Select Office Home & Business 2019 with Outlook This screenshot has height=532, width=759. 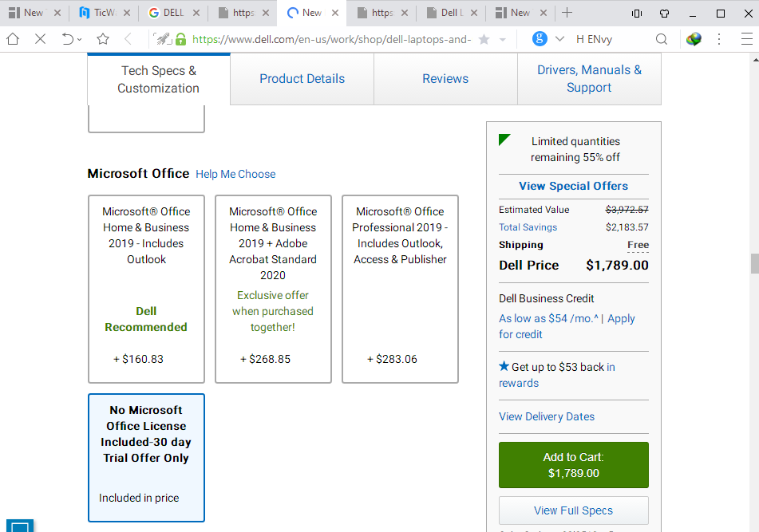(146, 290)
